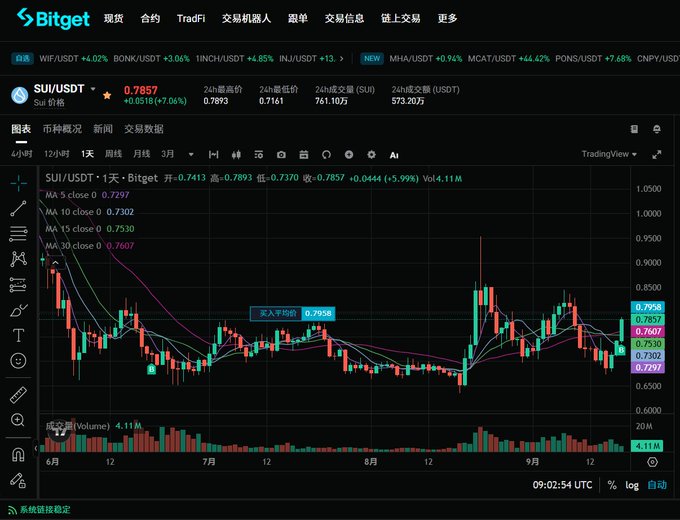Open BONK/USDT from the ticker bar

pos(151,59)
